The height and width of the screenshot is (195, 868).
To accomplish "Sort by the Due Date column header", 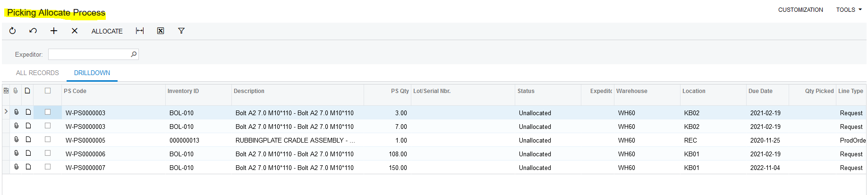I will pos(760,91).
